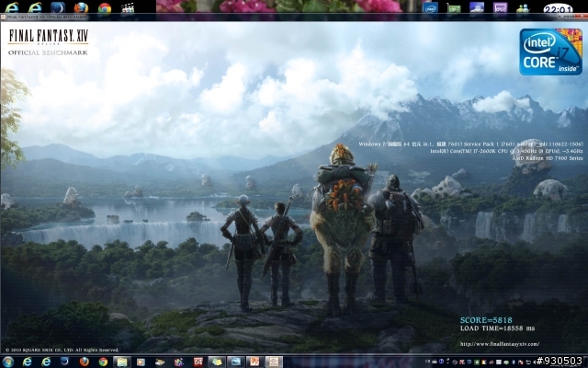This screenshot has width=588, height=368.
Task: Click the 22:01 clock gadget
Action: [558, 8]
